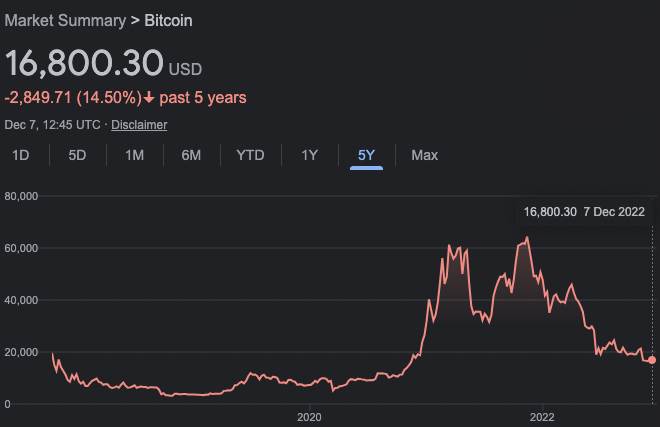Screen dimensions: 660x427
Task: Click the USD currency label
Action: pyautogui.click(x=185, y=69)
